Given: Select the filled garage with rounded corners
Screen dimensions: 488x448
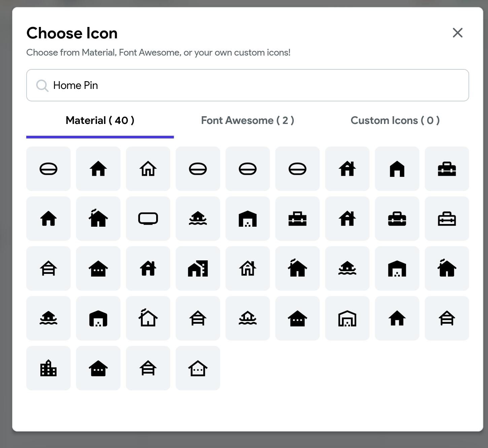Looking at the screenshot, I should (x=98, y=318).
